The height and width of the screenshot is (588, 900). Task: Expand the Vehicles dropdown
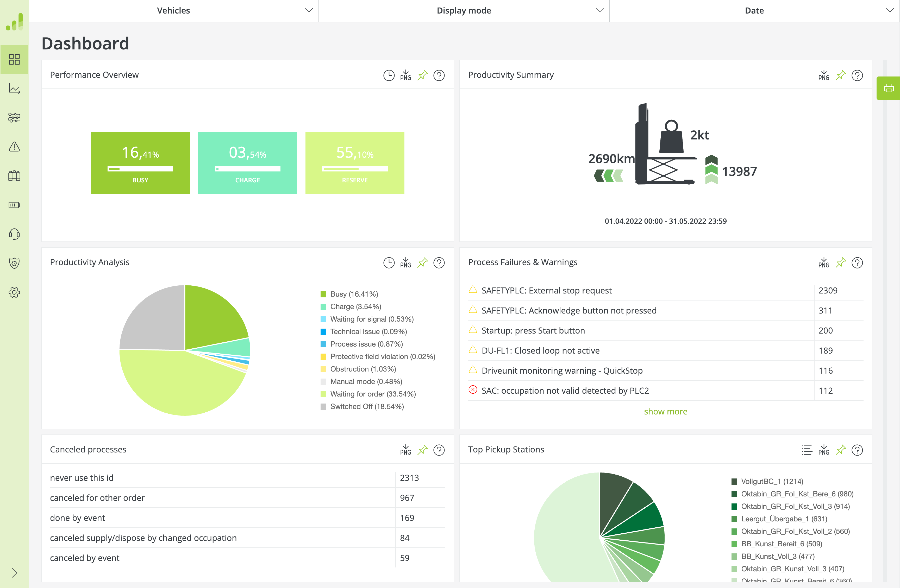(x=174, y=11)
